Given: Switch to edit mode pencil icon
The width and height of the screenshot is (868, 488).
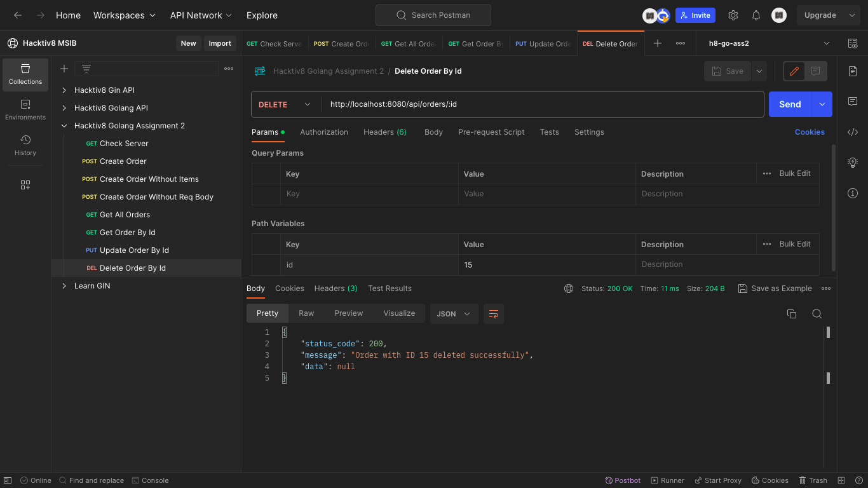Looking at the screenshot, I should (x=794, y=71).
